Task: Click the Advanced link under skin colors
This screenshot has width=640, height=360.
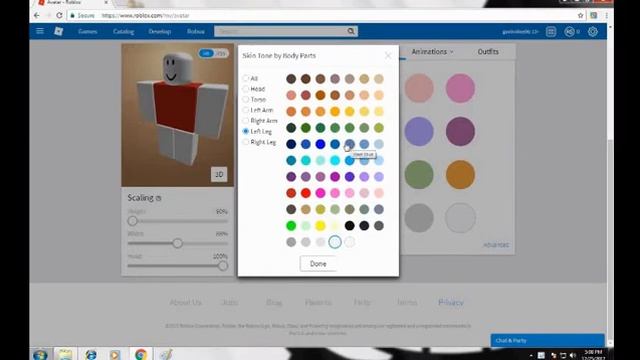Action: (x=496, y=245)
